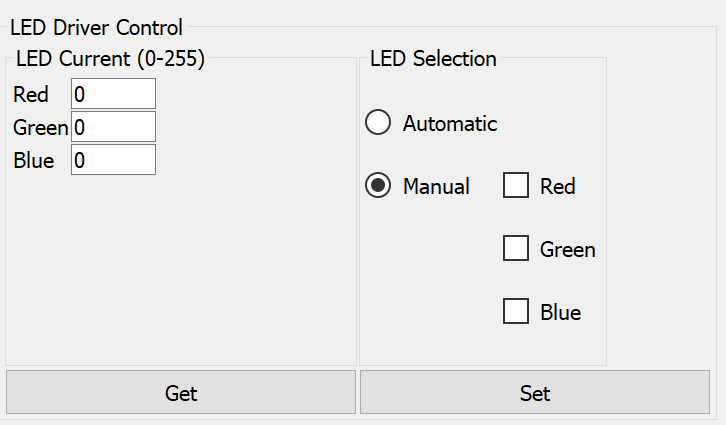Click the Green LED current input field
The image size is (726, 425).
113,127
